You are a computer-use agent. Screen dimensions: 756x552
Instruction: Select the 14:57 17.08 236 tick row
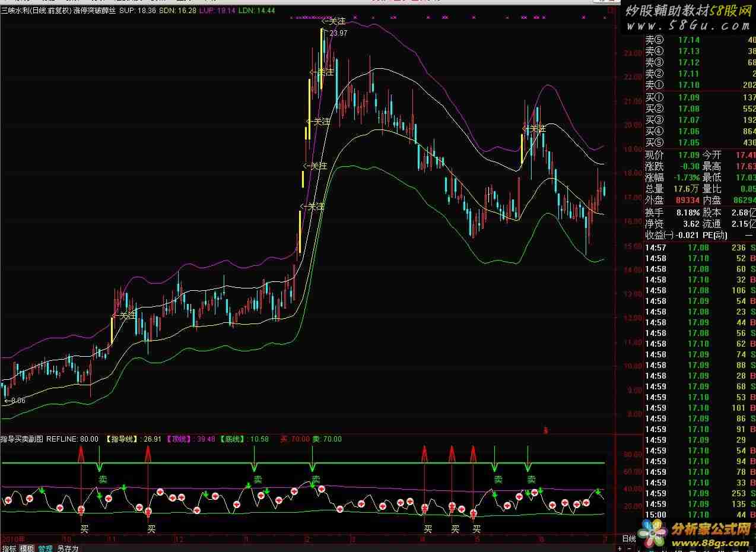pos(700,248)
